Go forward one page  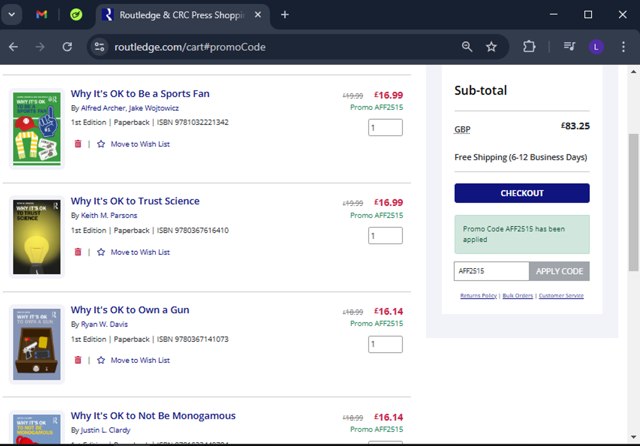(x=40, y=47)
